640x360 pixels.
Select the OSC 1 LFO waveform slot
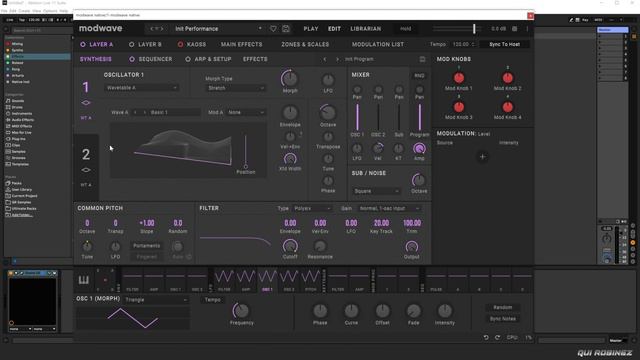(x=267, y=280)
